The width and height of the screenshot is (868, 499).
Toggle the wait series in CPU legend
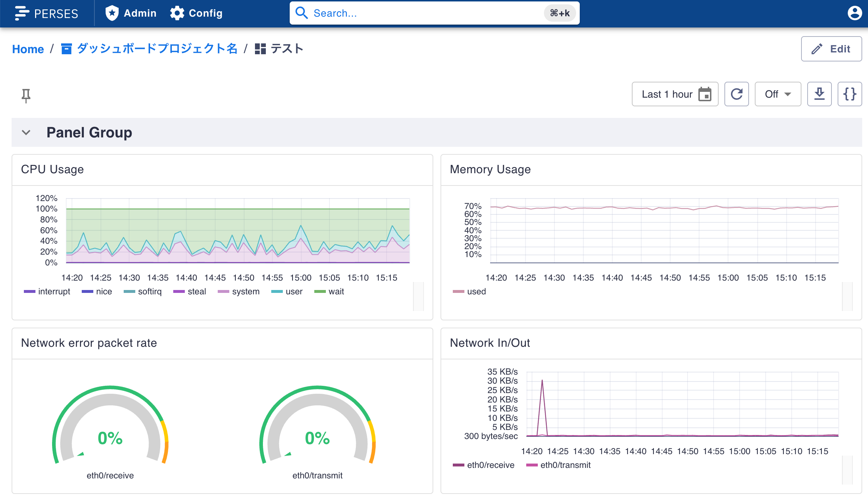pos(336,291)
